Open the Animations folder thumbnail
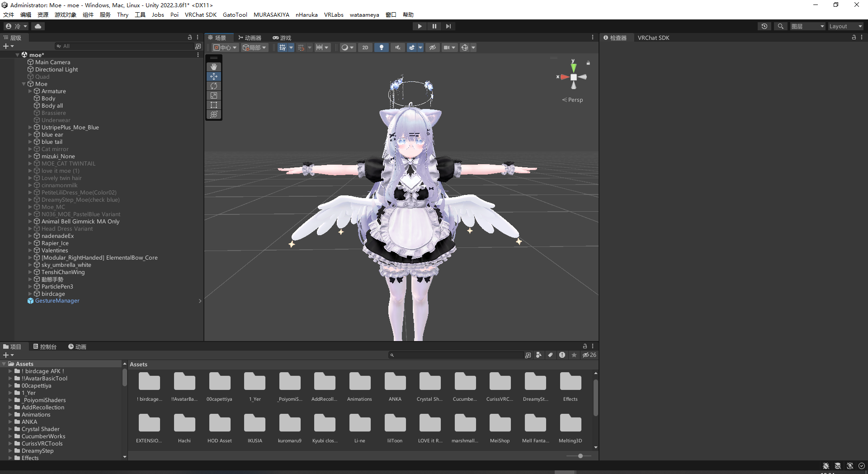This screenshot has width=868, height=474. (x=359, y=387)
